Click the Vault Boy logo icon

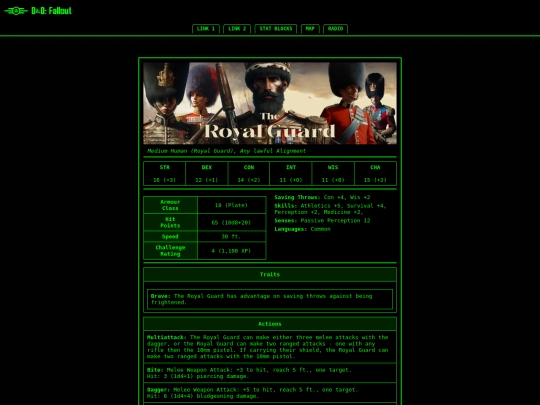point(16,11)
